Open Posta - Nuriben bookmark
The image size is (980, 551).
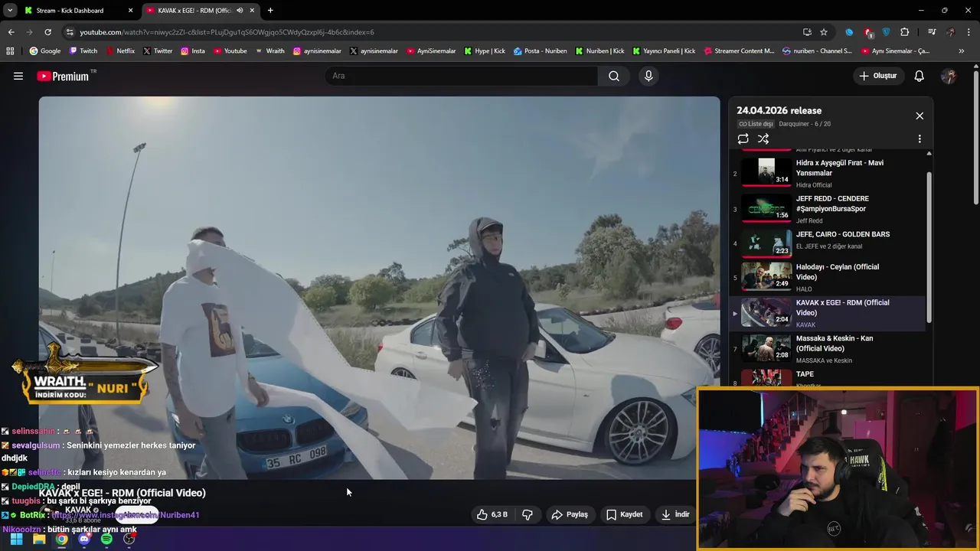[x=541, y=51]
